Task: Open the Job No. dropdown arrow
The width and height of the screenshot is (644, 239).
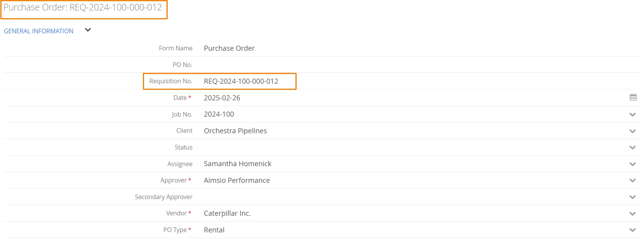Action: pos(632,115)
